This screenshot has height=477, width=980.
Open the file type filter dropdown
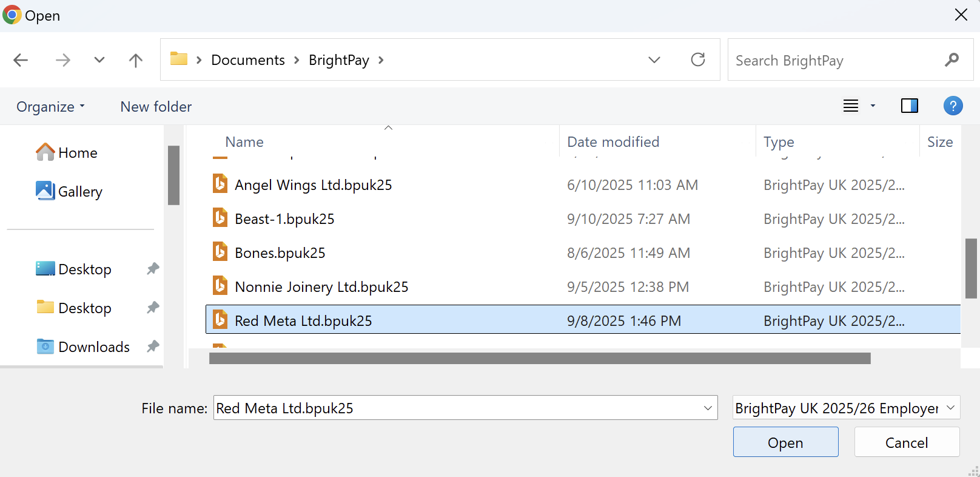(x=846, y=408)
